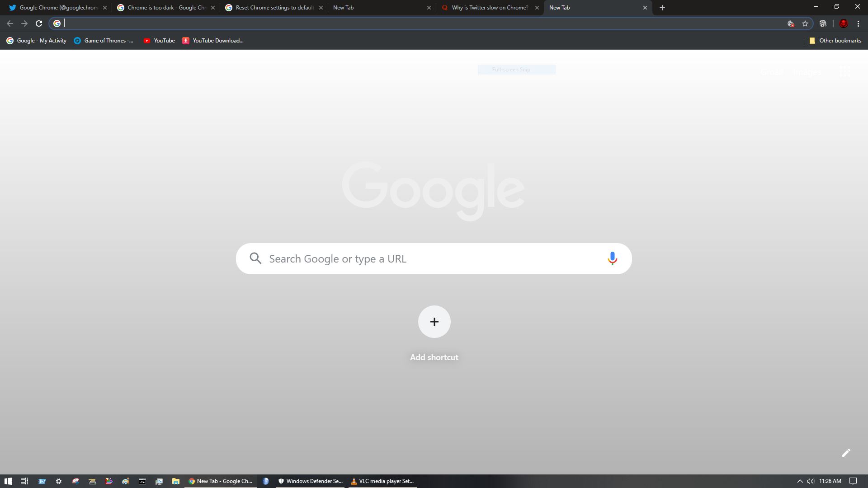This screenshot has height=488, width=868.
Task: Close the active New Tab
Action: click(x=645, y=8)
